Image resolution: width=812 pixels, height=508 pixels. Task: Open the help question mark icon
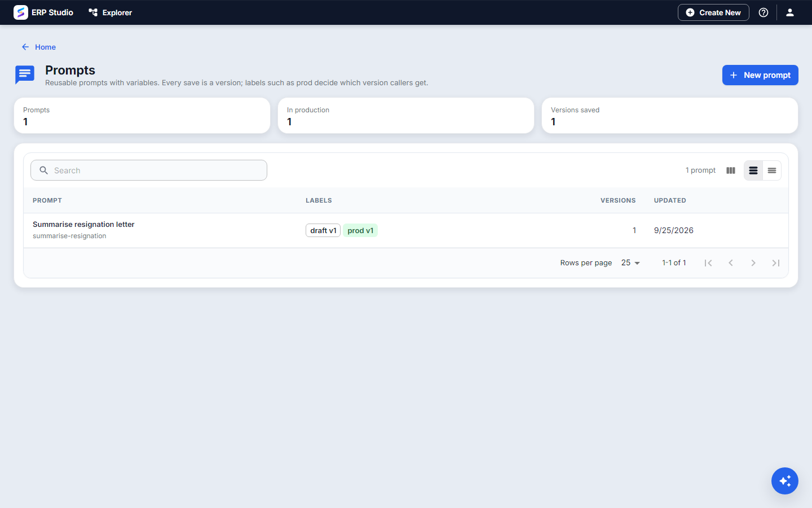pyautogui.click(x=764, y=12)
